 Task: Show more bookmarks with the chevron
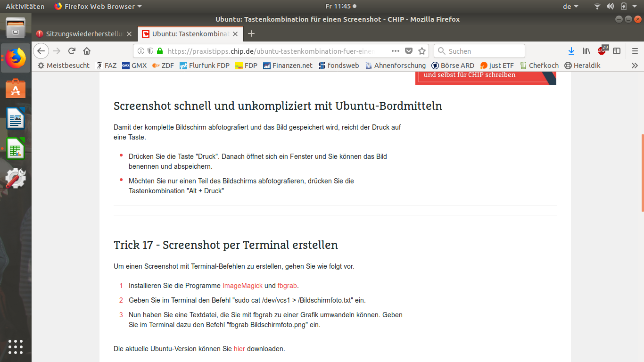tap(635, 66)
